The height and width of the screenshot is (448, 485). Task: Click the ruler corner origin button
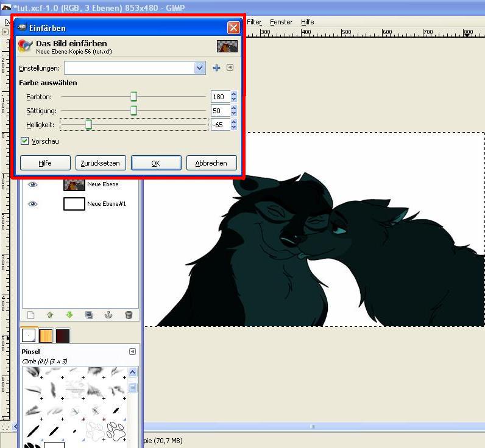pos(5,32)
